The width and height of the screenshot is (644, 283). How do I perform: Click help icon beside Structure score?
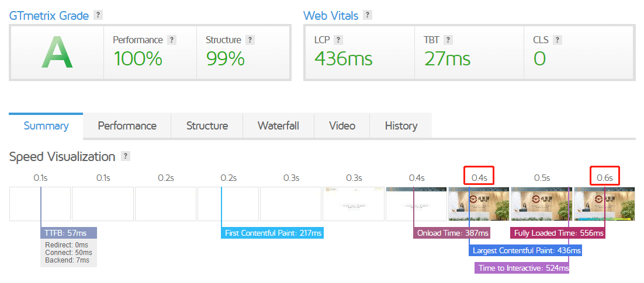click(x=250, y=40)
